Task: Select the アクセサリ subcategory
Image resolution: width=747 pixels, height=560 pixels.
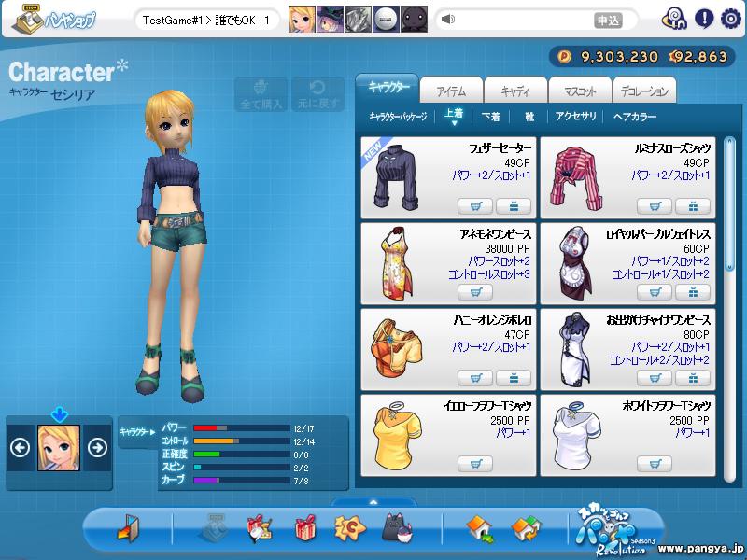Action: point(575,117)
